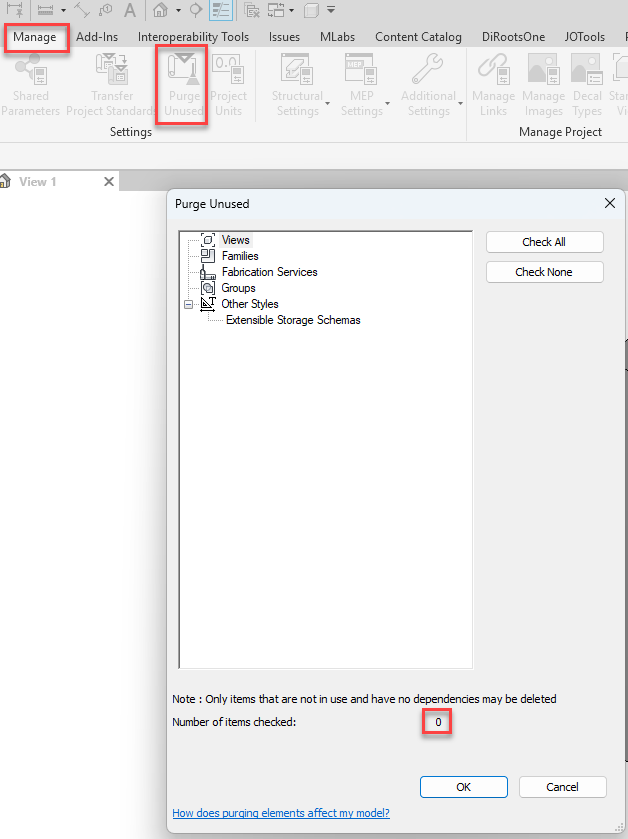Select Views in the purge tree
Screen dimensions: 628x839
click(x=235, y=240)
